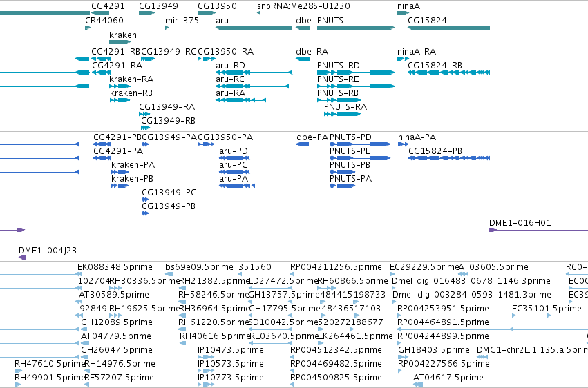Select the ninaA-RA transcript label
The width and height of the screenshot is (588, 388).
(417, 52)
